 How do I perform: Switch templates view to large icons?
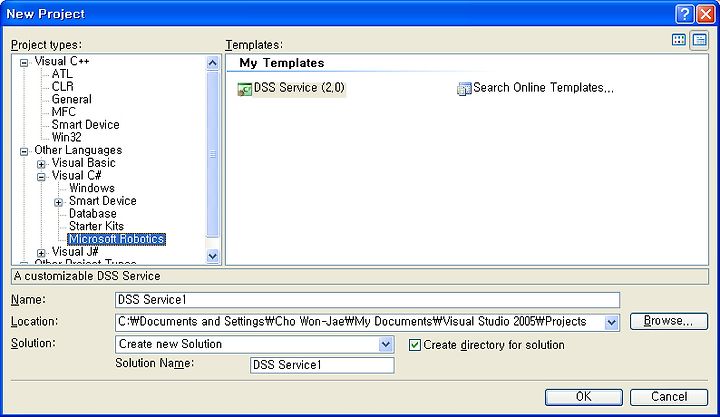click(x=679, y=40)
